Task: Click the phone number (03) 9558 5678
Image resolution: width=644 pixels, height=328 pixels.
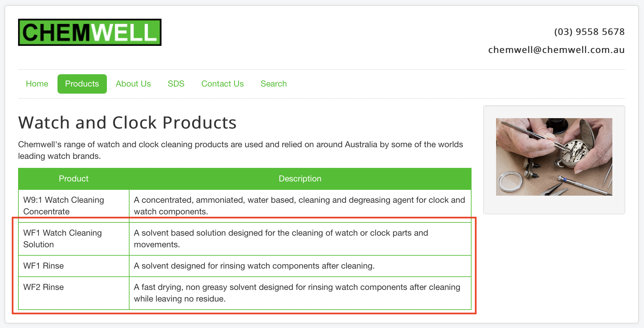Action: click(x=589, y=32)
